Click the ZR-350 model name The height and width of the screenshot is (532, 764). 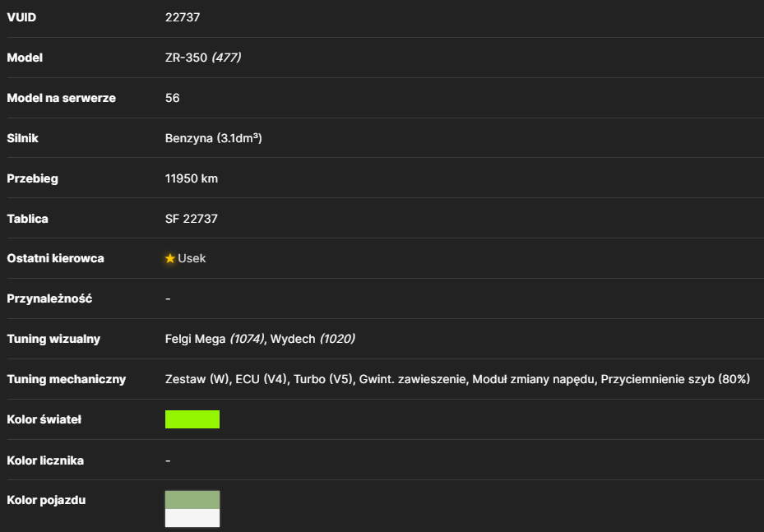click(x=186, y=58)
